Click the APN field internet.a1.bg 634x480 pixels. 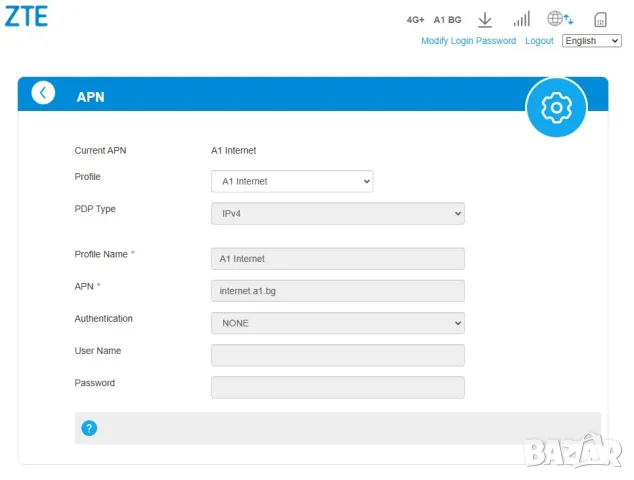338,291
